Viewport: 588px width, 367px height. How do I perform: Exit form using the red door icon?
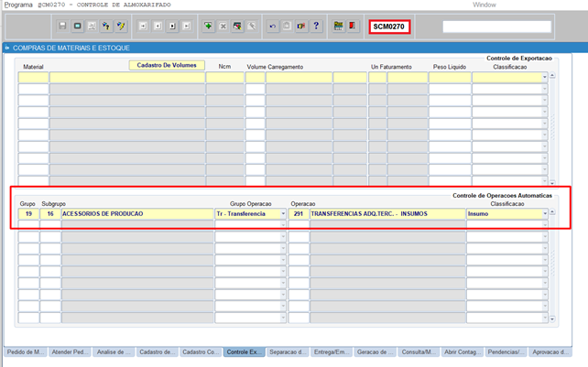click(353, 26)
